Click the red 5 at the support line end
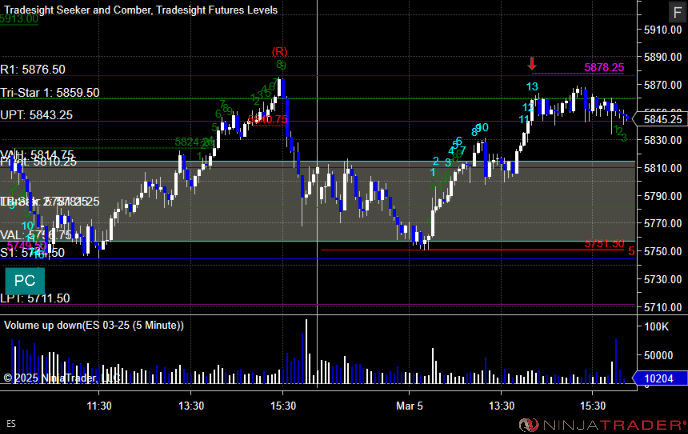The image size is (688, 434). tap(631, 251)
